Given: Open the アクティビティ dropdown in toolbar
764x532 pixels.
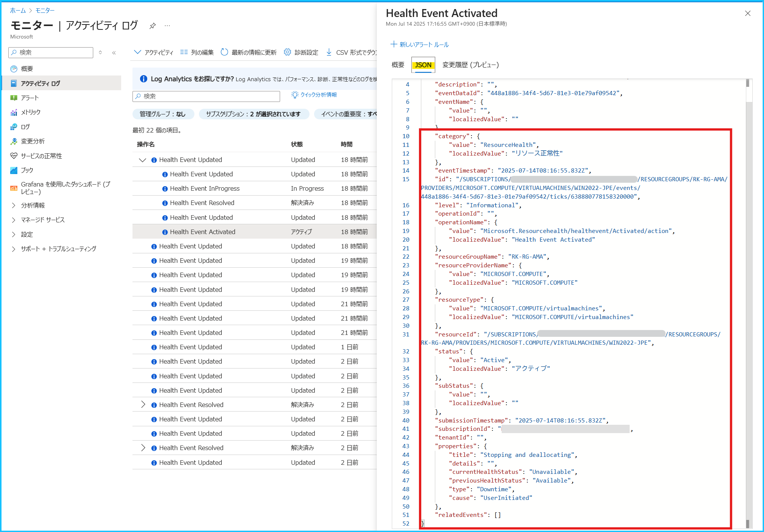Looking at the screenshot, I should 153,52.
